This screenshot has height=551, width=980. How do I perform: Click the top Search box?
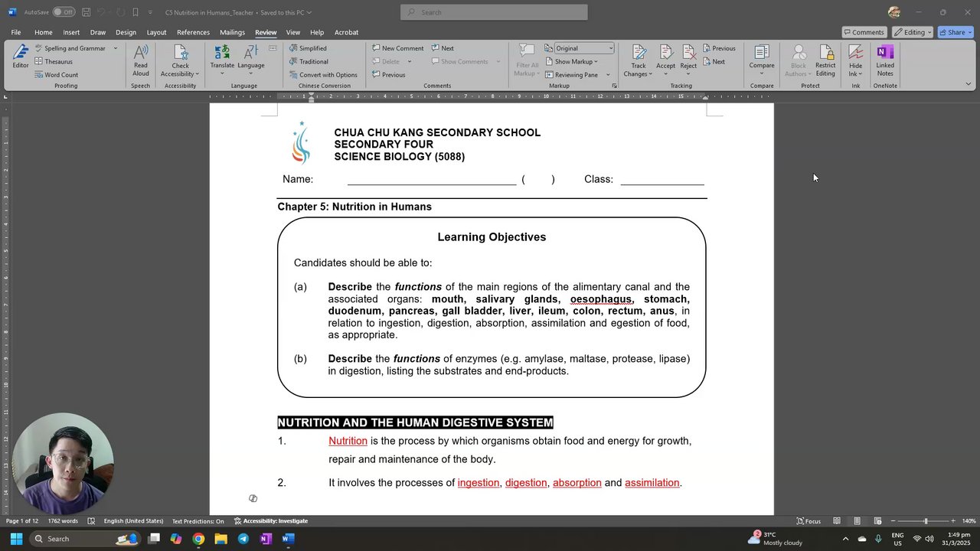coord(494,12)
